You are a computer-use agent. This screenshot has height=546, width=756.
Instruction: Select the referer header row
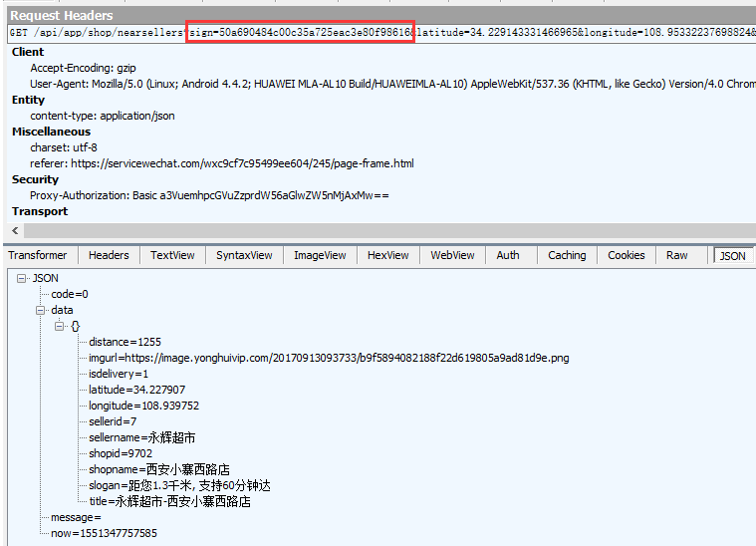point(222,163)
